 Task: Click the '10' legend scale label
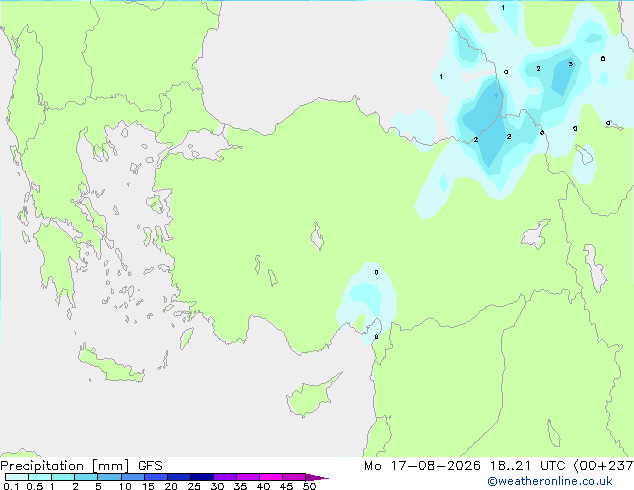pyautogui.click(x=125, y=486)
